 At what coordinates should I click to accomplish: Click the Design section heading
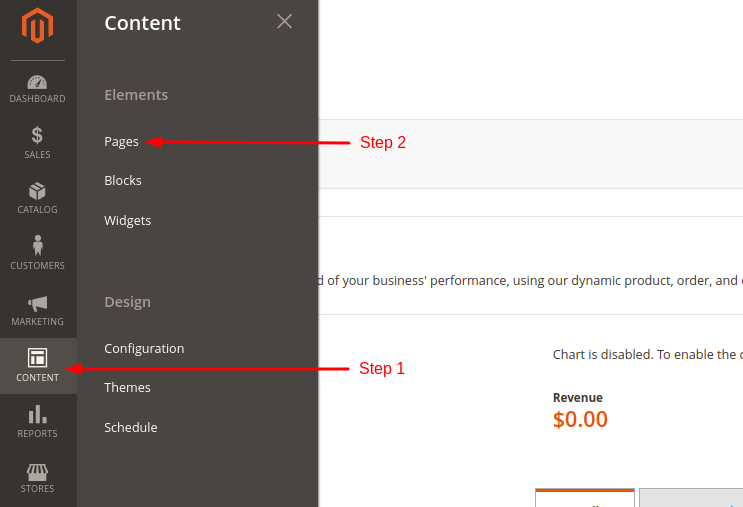pyautogui.click(x=127, y=302)
